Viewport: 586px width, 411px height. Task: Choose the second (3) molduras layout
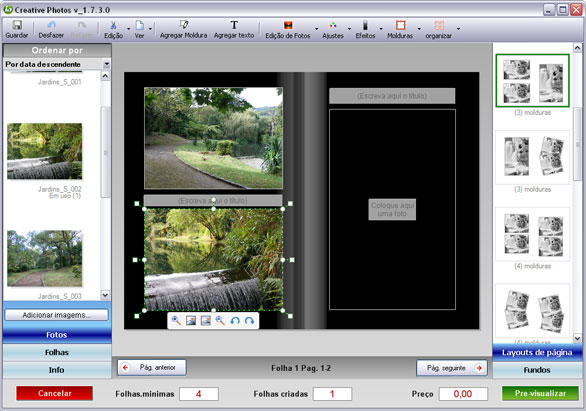point(533,157)
